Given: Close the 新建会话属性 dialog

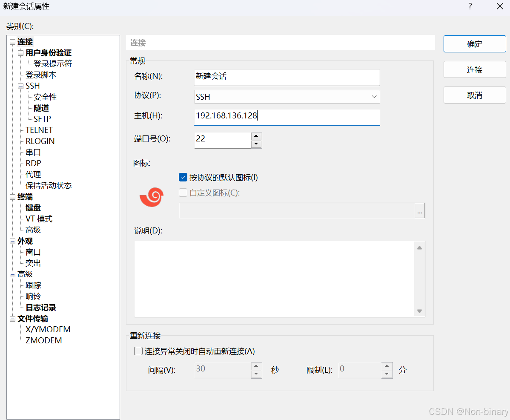Looking at the screenshot, I should [500, 6].
